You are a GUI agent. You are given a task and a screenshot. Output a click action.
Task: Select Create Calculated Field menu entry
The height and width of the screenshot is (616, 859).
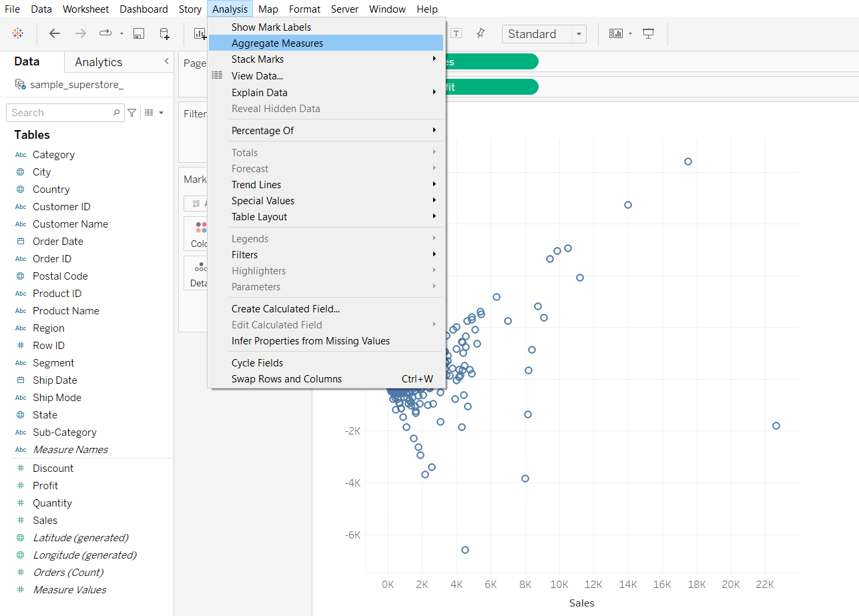pos(286,309)
